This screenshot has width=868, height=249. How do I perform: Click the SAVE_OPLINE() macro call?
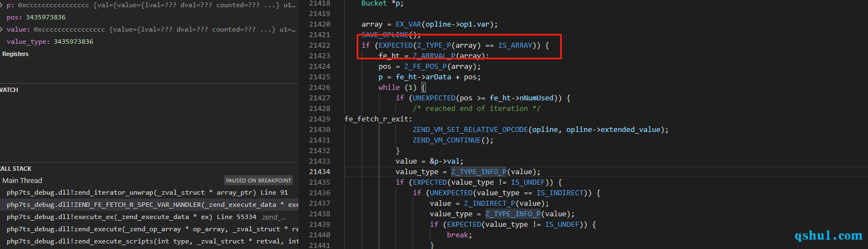click(x=390, y=35)
